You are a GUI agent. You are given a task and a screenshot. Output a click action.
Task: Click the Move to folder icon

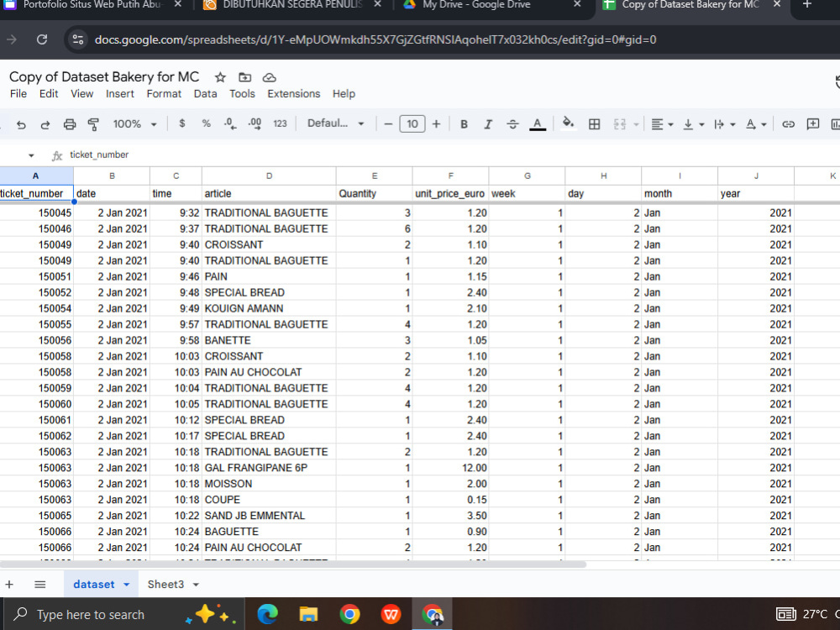coord(244,77)
